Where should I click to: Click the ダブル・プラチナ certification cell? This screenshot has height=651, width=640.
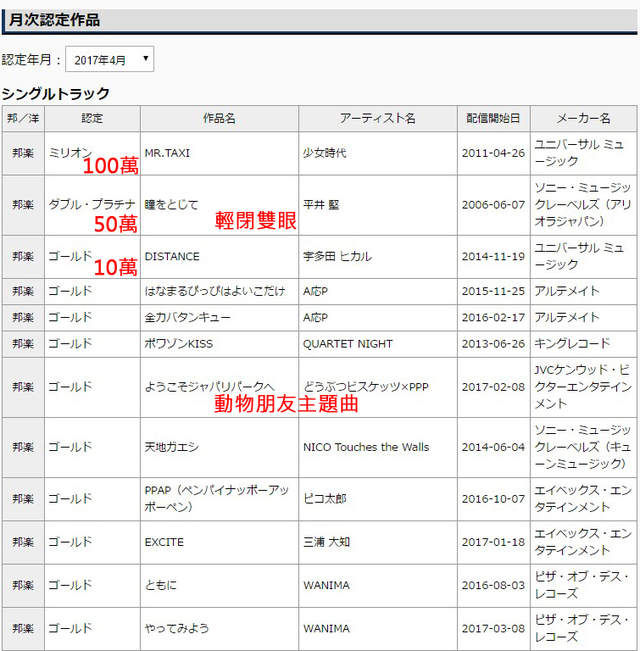tap(92, 204)
